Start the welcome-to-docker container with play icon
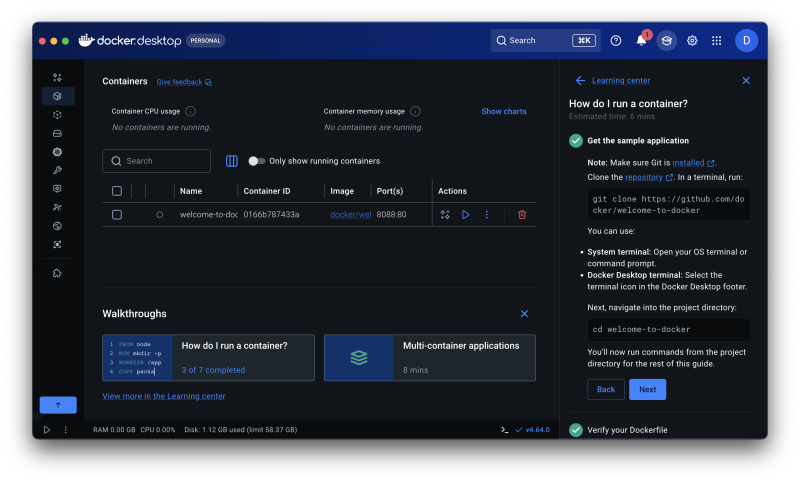The image size is (800, 482). (466, 215)
